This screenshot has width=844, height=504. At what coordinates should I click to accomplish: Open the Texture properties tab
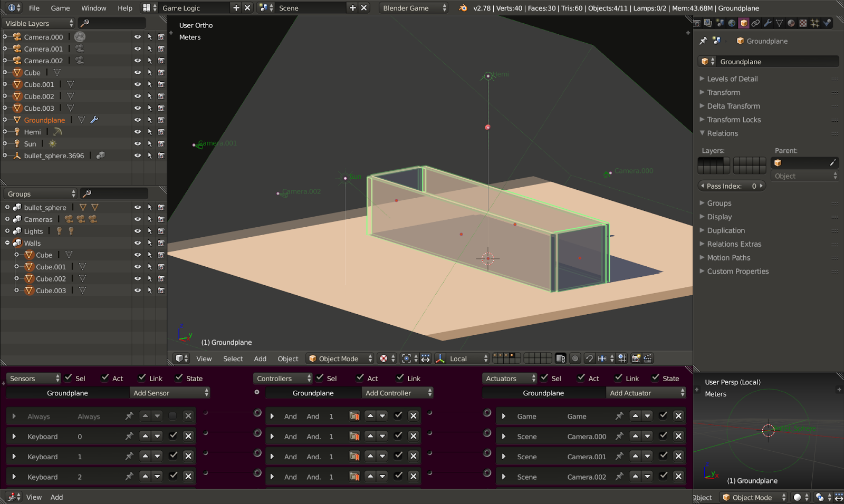pos(803,23)
